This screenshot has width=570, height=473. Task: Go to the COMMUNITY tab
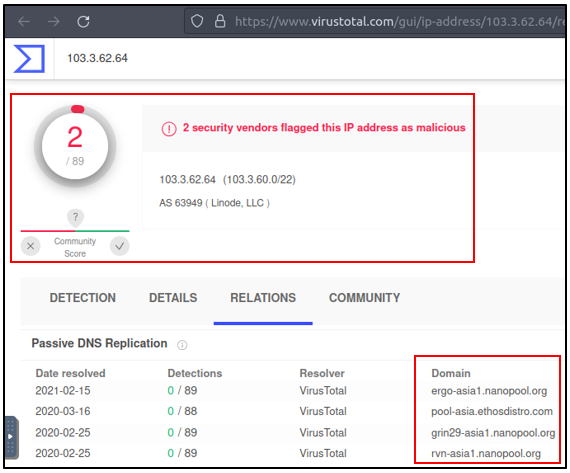(x=364, y=298)
